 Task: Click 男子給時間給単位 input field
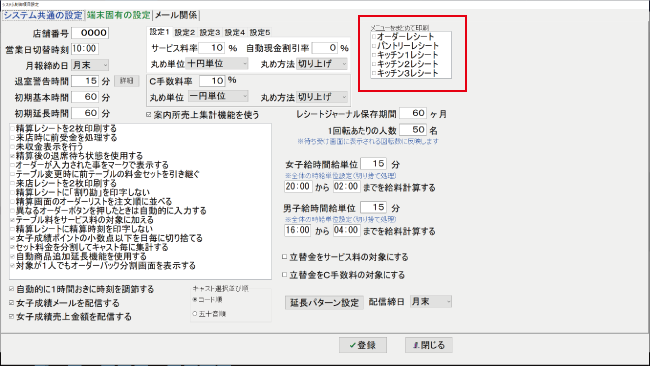tap(374, 207)
